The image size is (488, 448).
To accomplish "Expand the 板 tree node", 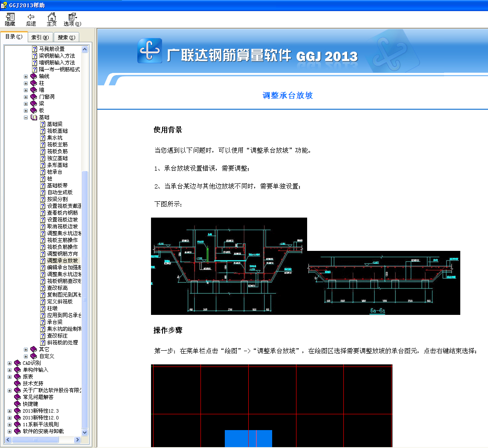I will coord(26,111).
